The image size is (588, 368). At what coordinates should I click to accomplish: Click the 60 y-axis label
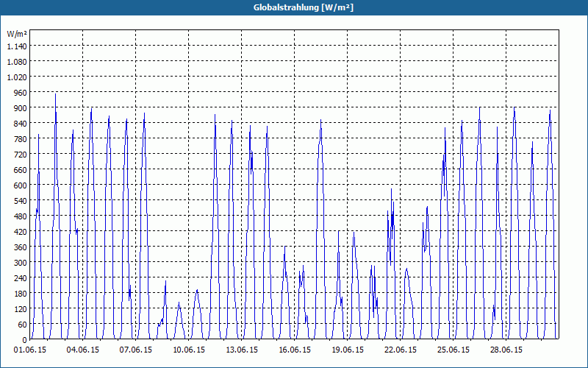click(23, 325)
